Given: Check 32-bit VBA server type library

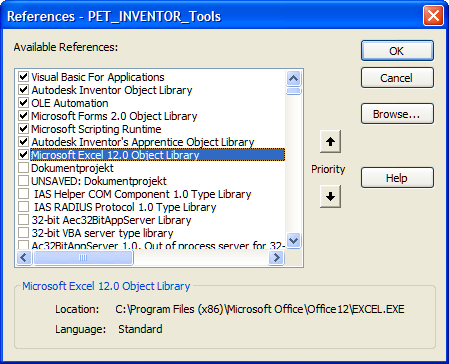Looking at the screenshot, I should coord(23,233).
